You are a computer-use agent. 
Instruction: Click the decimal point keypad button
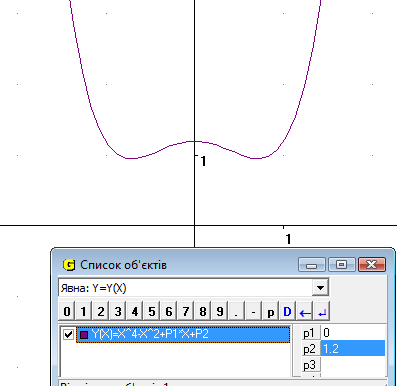[x=236, y=312]
